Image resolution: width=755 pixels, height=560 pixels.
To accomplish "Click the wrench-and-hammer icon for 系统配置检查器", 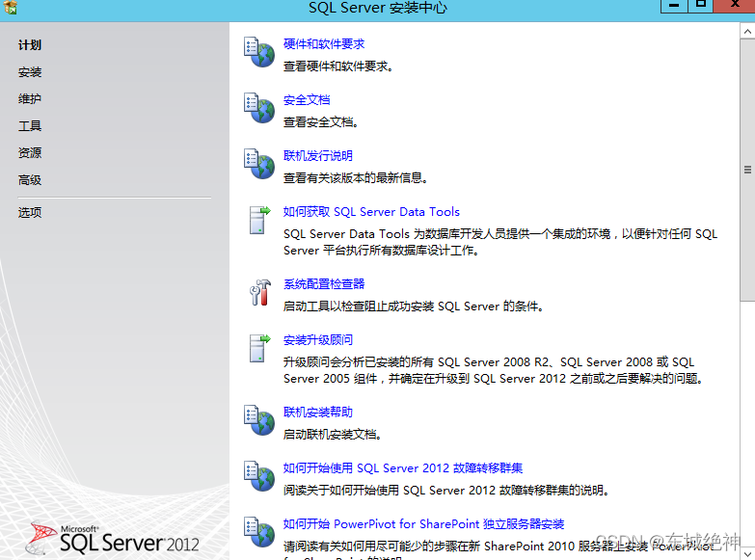I will (x=260, y=292).
